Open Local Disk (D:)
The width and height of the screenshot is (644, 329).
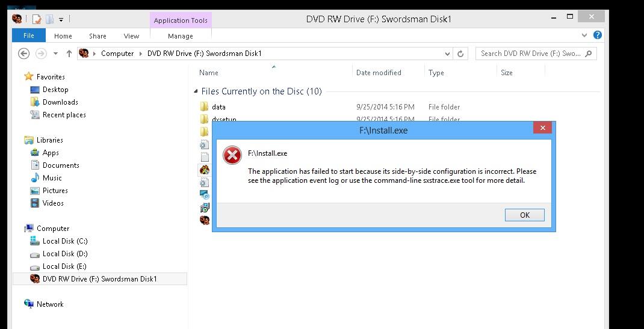pyautogui.click(x=65, y=254)
